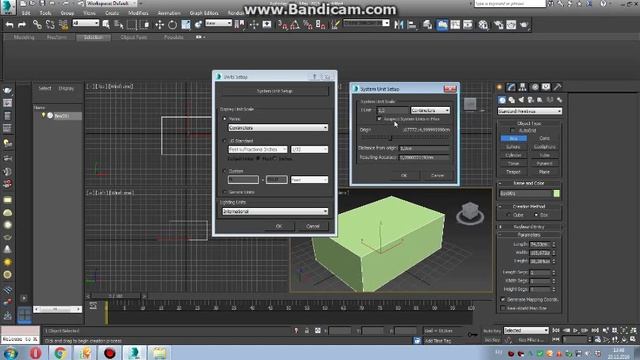
Task: Open the Create panel tab icon
Action: pyautogui.click(x=500, y=87)
